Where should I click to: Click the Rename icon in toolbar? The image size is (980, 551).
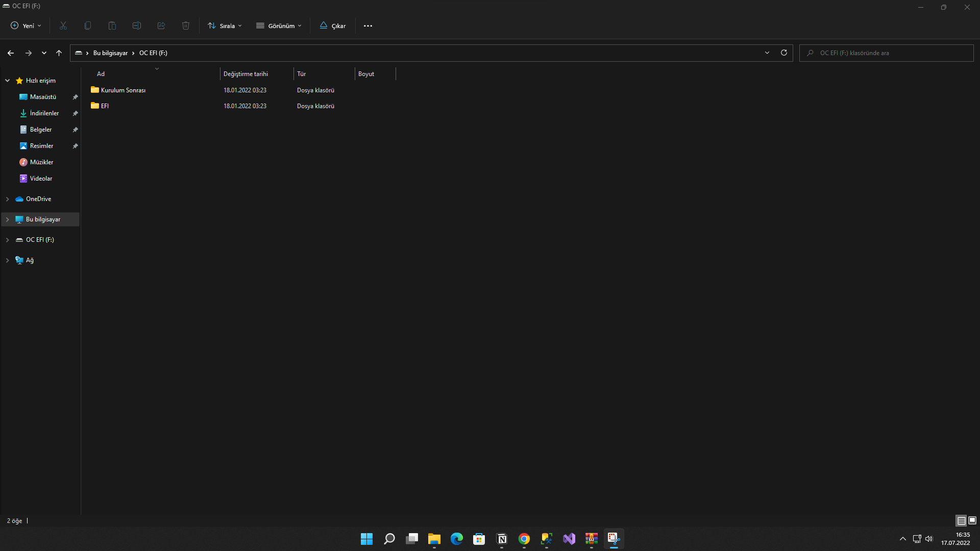[137, 26]
